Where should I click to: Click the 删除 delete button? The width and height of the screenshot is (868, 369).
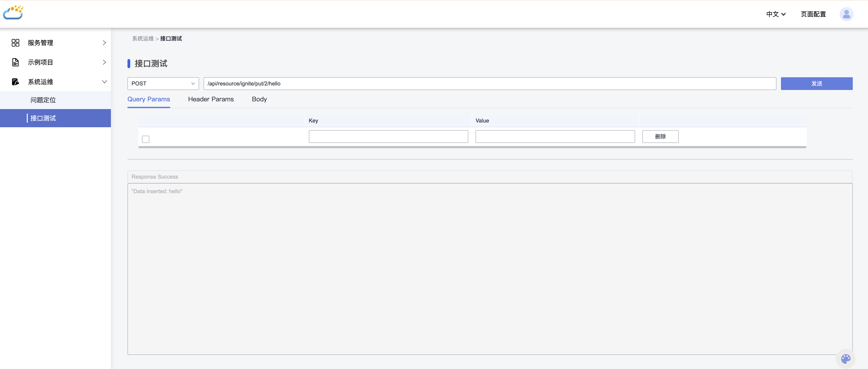[x=660, y=137]
